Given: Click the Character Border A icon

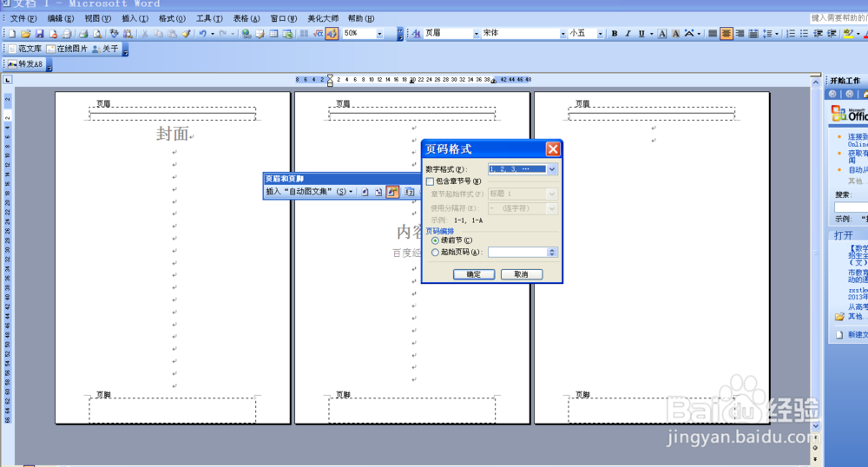Looking at the screenshot, I should [662, 34].
